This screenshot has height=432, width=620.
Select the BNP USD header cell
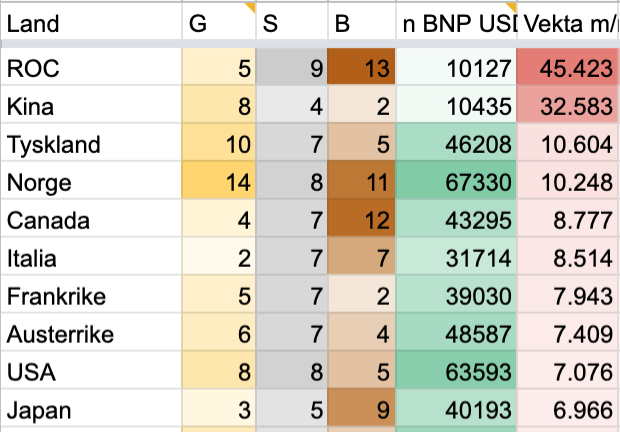point(456,24)
